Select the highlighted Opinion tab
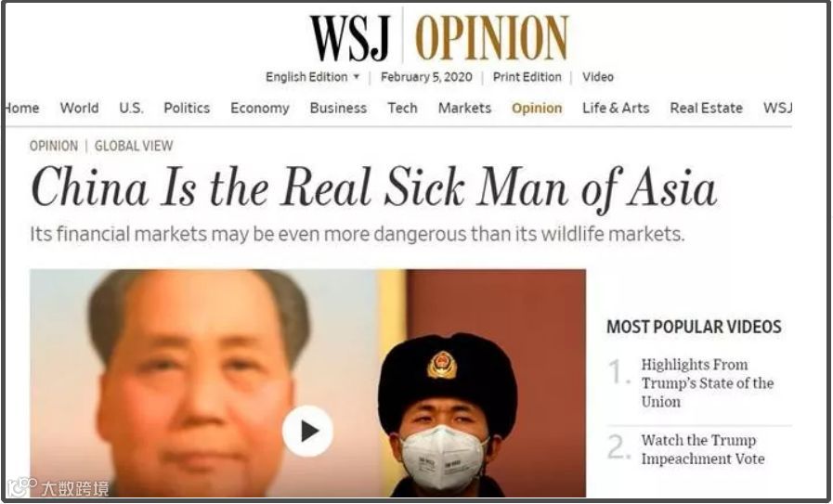The image size is (833, 504). pyautogui.click(x=537, y=109)
